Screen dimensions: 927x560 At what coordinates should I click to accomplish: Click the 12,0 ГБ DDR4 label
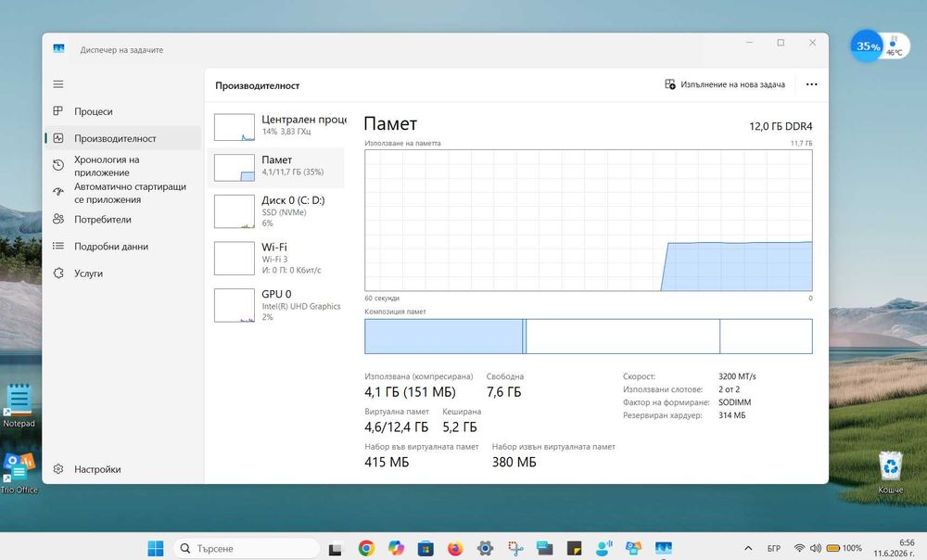point(781,126)
